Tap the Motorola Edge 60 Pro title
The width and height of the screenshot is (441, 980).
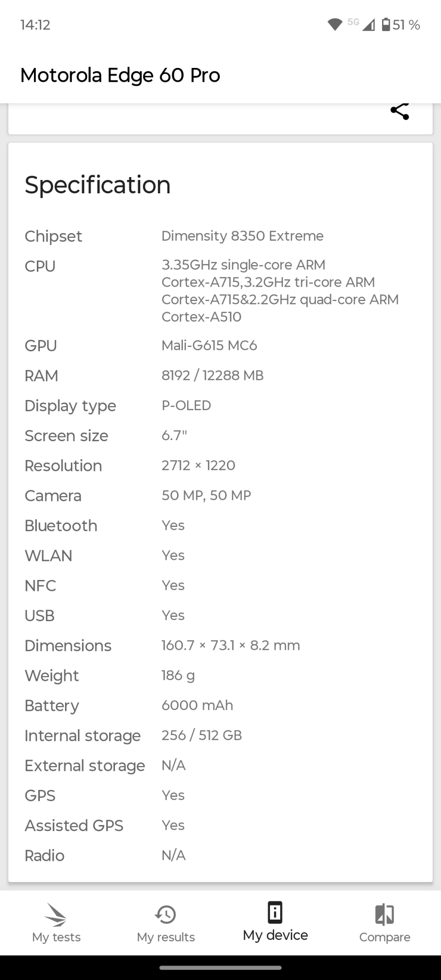pos(120,75)
